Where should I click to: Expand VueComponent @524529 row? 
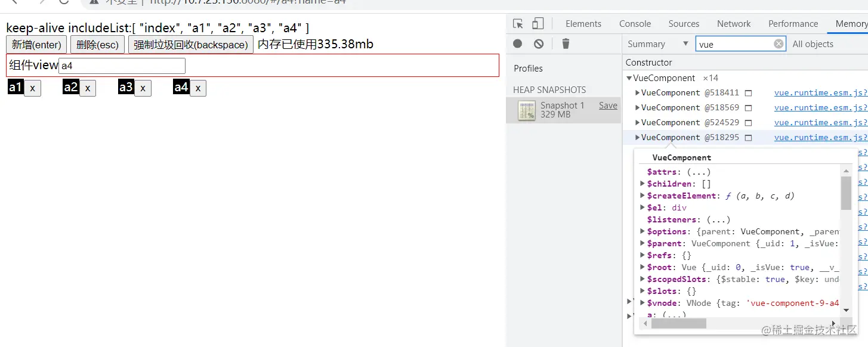[638, 122]
